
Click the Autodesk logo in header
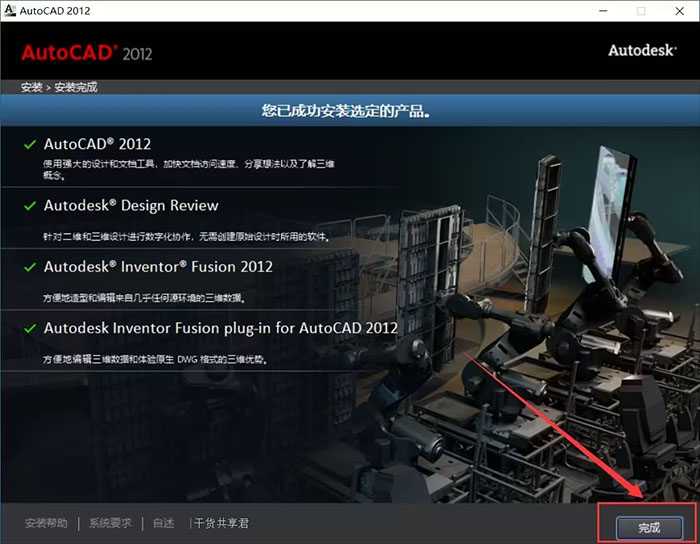pyautogui.click(x=642, y=50)
